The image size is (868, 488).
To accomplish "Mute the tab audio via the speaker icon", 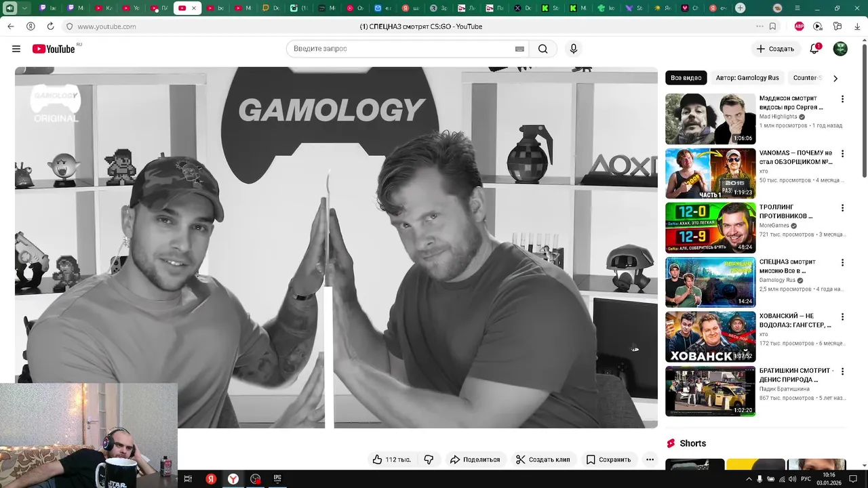I will coord(9,8).
